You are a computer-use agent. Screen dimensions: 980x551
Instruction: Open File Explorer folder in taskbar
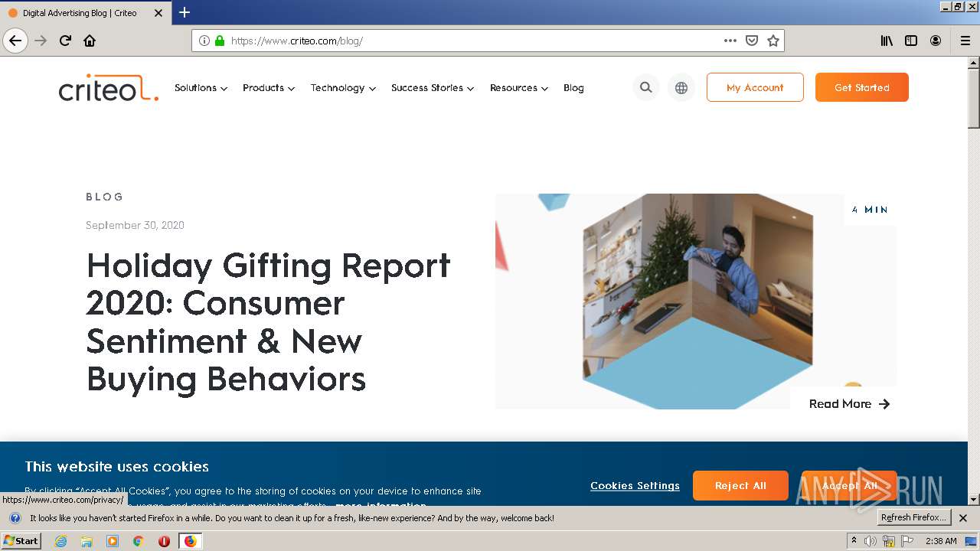pos(87,541)
